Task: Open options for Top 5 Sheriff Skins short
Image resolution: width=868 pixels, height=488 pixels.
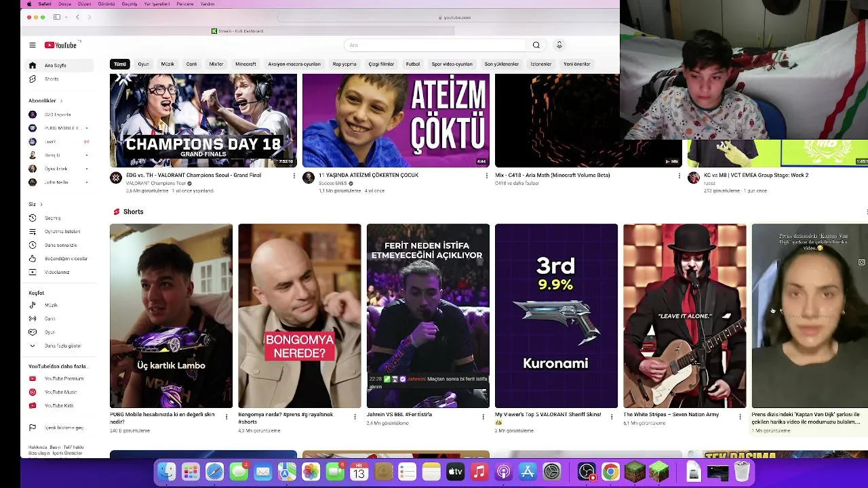Action: [x=611, y=417]
